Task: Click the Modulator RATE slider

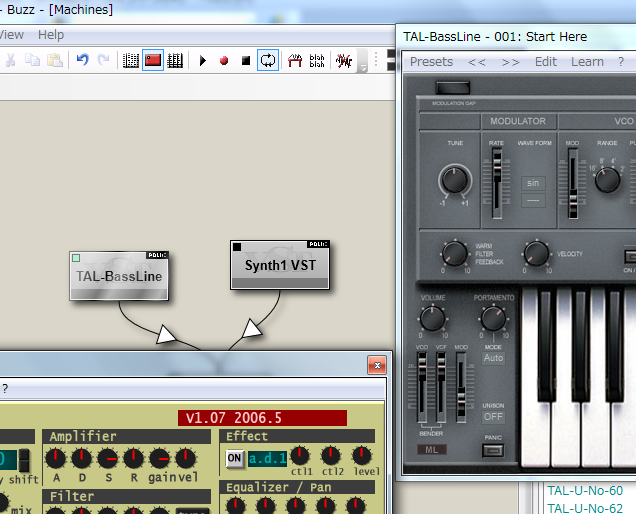Action: pos(496,180)
